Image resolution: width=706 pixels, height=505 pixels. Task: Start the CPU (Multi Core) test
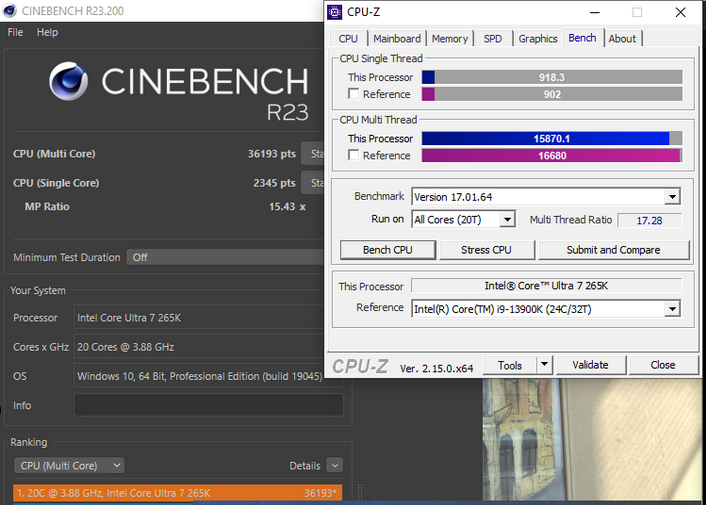pos(312,154)
